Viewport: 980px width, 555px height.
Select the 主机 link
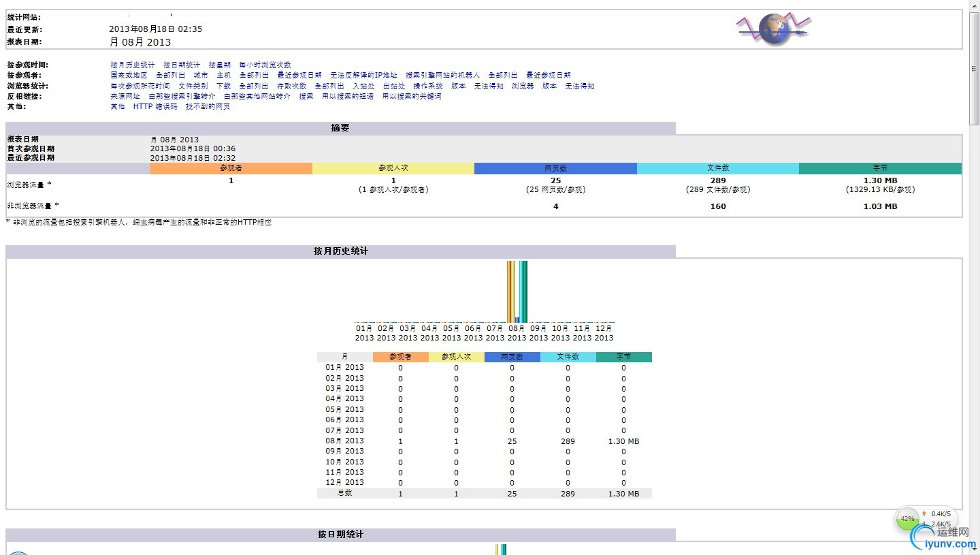pyautogui.click(x=224, y=76)
